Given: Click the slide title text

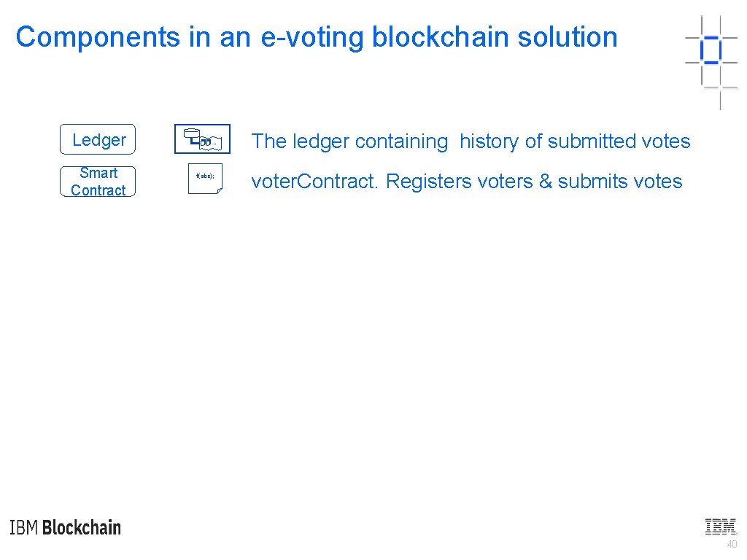Looking at the screenshot, I should (317, 37).
